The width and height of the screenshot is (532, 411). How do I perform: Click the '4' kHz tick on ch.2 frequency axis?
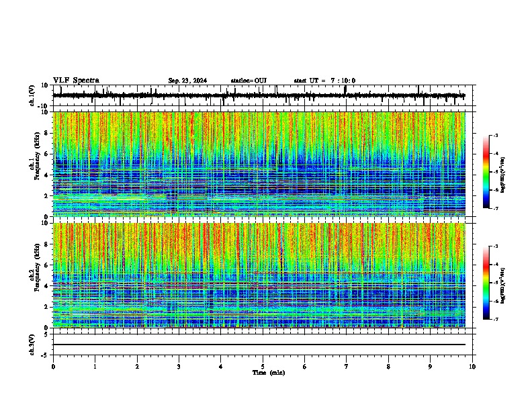[x=46, y=286]
